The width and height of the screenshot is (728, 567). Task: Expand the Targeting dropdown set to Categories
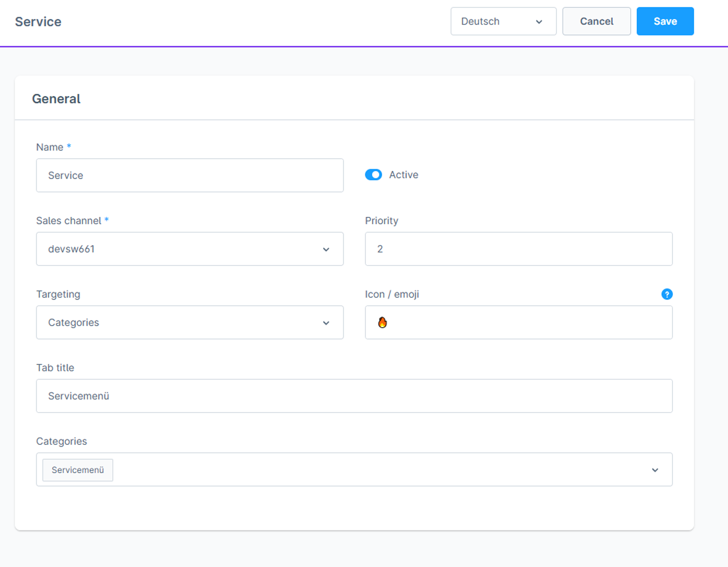pos(190,323)
